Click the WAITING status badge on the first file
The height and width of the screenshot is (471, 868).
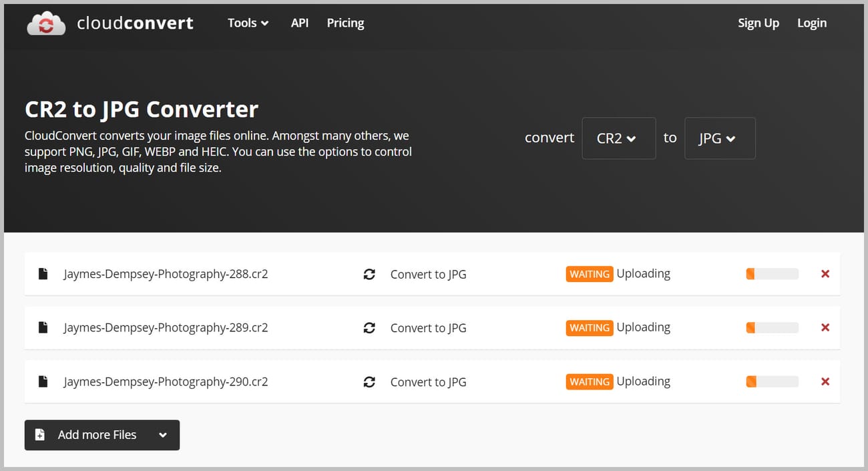(x=590, y=273)
